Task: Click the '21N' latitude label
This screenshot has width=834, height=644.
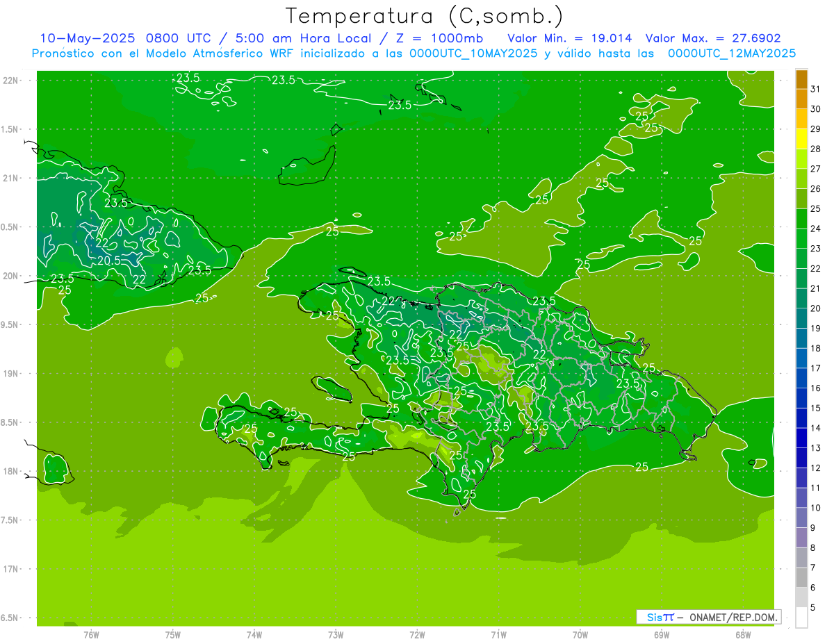Action: pyautogui.click(x=11, y=179)
